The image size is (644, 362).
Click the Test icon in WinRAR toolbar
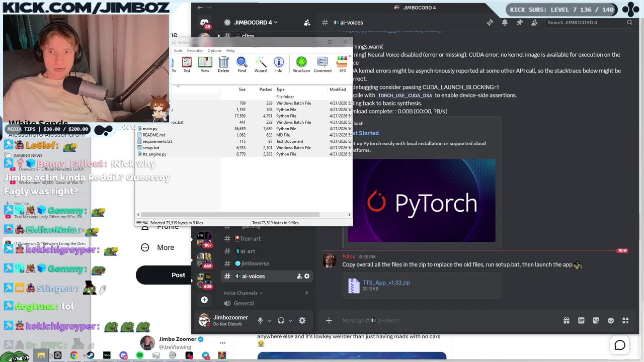pyautogui.click(x=187, y=64)
